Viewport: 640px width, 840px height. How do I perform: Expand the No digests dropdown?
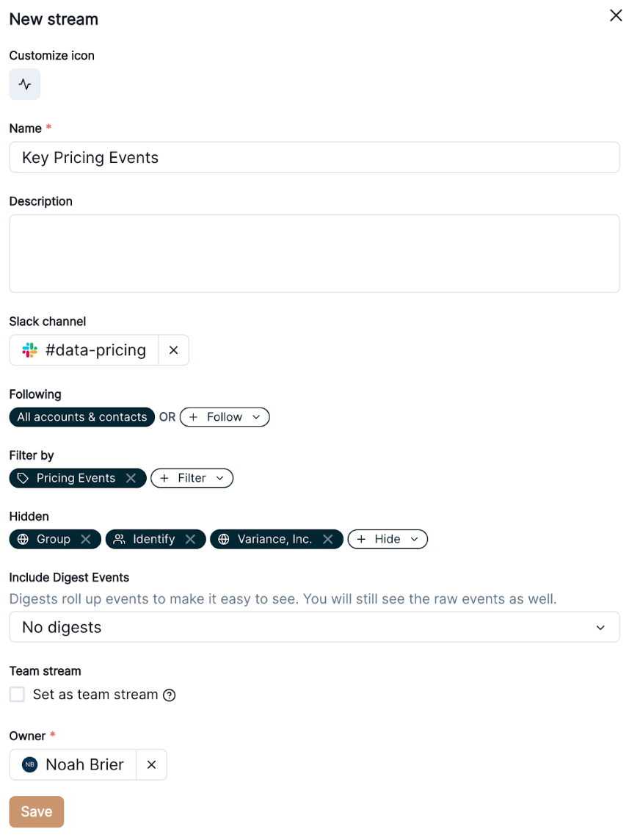(x=314, y=627)
